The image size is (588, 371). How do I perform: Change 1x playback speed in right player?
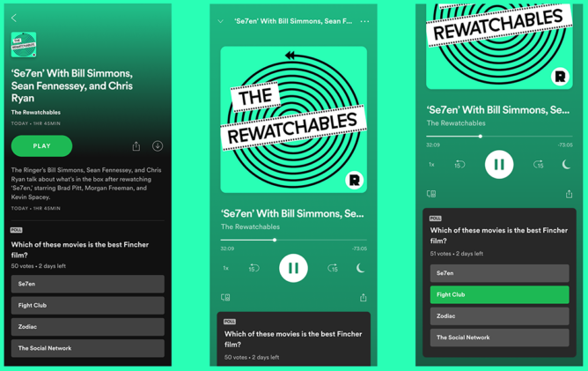pyautogui.click(x=431, y=165)
